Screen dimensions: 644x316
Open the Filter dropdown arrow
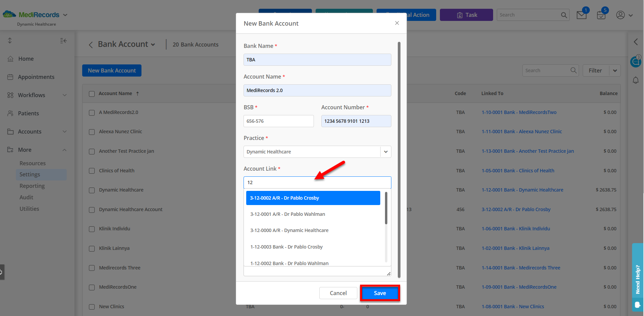click(x=615, y=70)
